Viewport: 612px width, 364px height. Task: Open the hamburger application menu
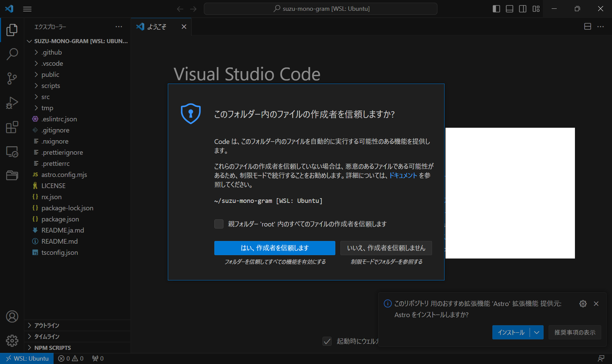[27, 9]
